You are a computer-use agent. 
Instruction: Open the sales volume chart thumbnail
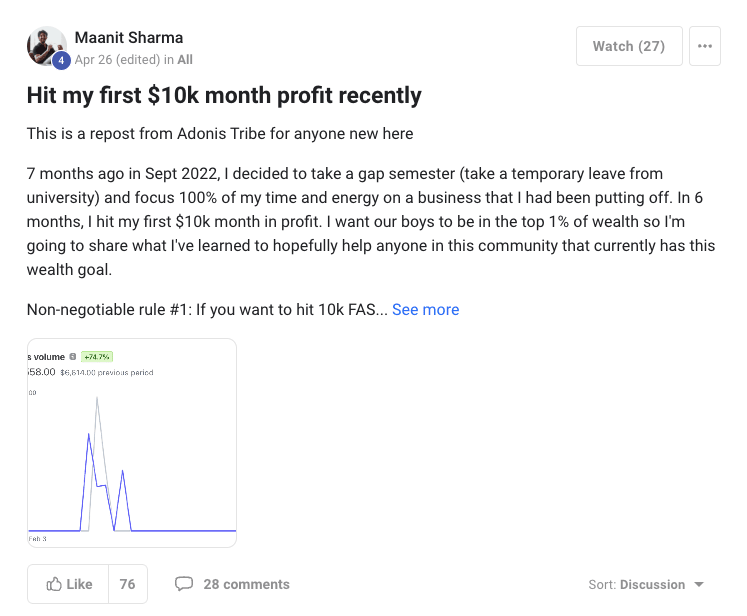coord(132,443)
